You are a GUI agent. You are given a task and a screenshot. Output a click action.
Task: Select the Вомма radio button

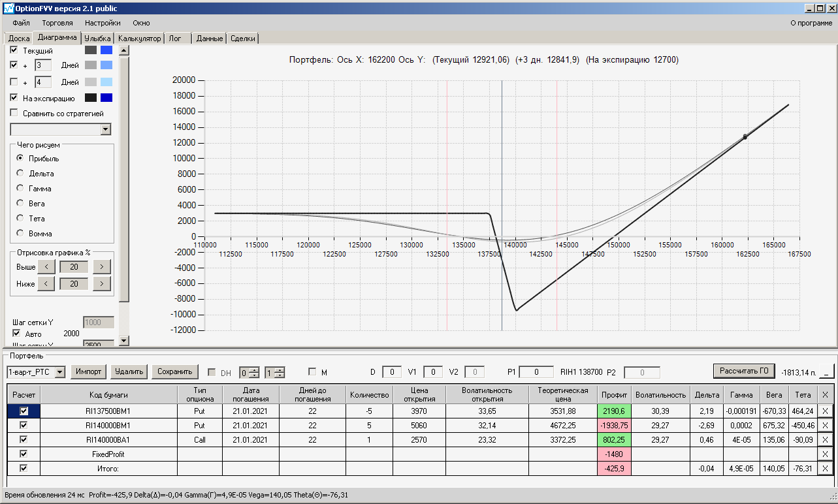[20, 234]
